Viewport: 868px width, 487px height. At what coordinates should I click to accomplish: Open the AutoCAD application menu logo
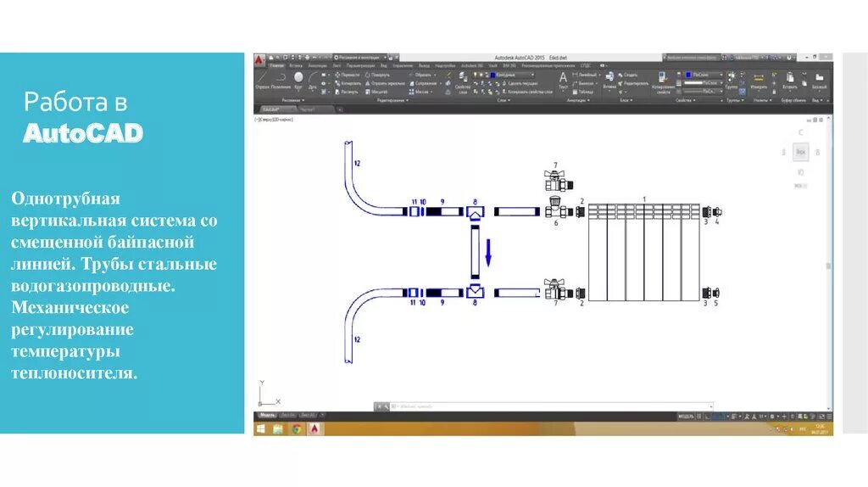point(259,60)
